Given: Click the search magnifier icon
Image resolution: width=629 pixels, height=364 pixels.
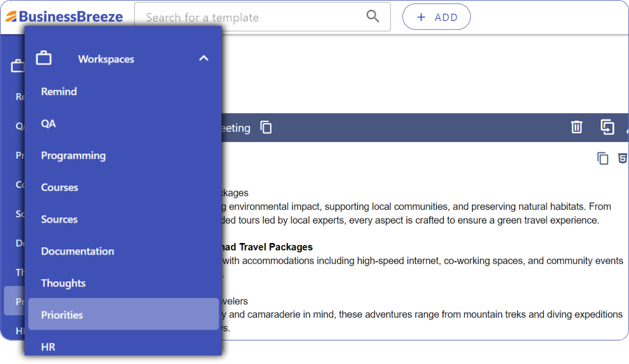Looking at the screenshot, I should coord(373,16).
